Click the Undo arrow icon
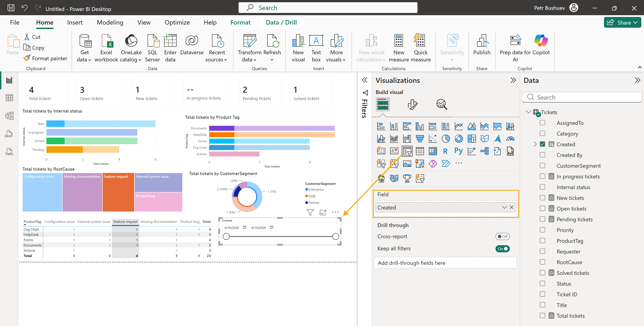Screen dimensions: 644x326 24,8
